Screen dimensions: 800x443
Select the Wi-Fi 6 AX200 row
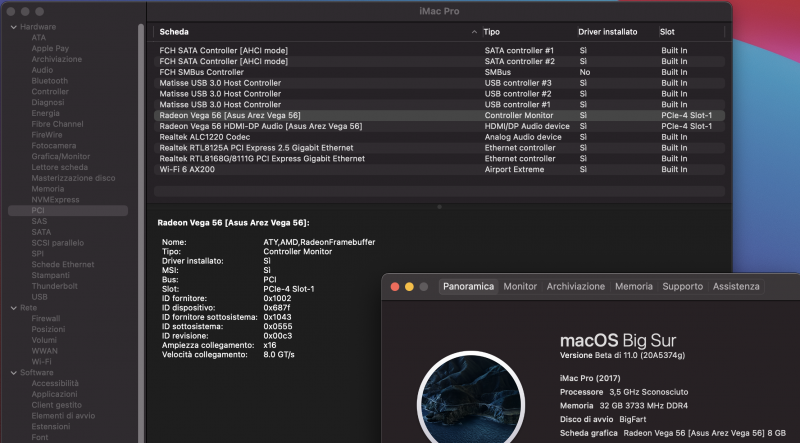(439, 169)
